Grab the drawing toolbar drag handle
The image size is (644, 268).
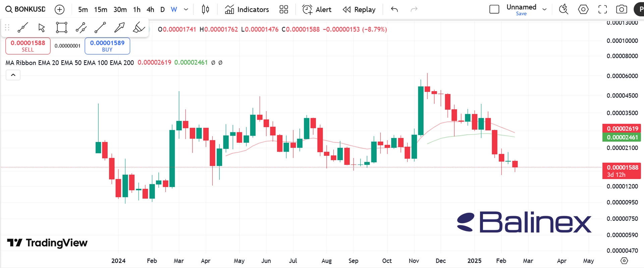pyautogui.click(x=7, y=27)
